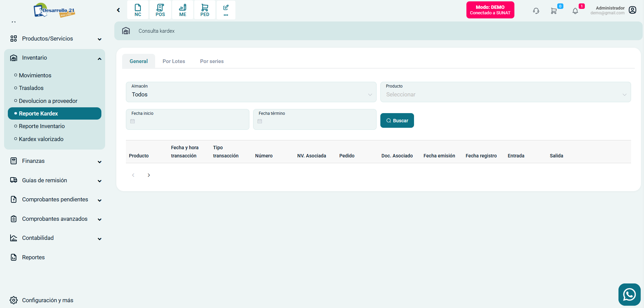Click the NC quick-access icon
644x308 pixels.
coord(138,10)
